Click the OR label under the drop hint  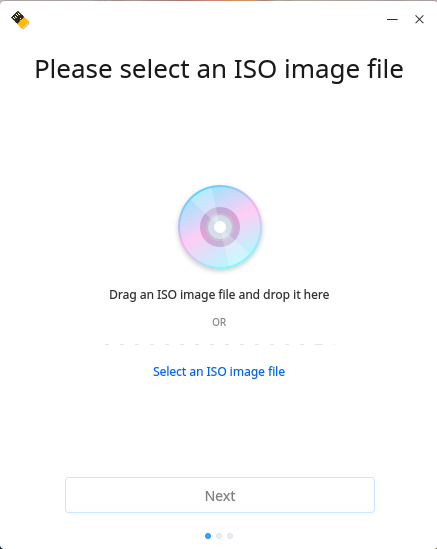(219, 322)
